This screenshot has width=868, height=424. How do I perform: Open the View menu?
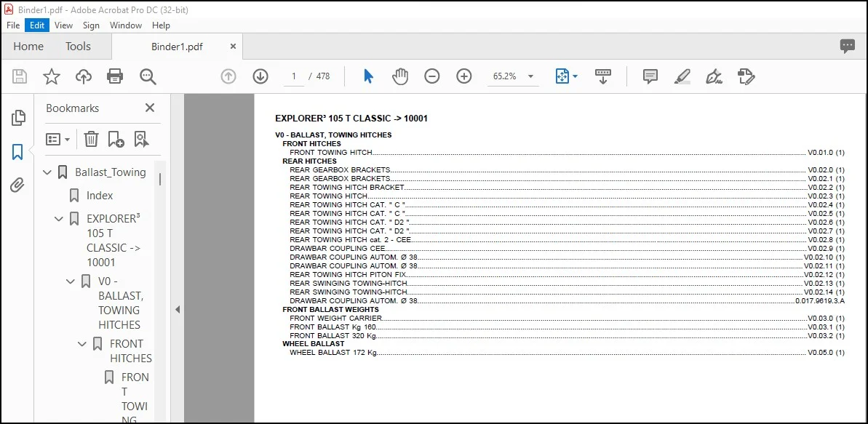[x=63, y=25]
